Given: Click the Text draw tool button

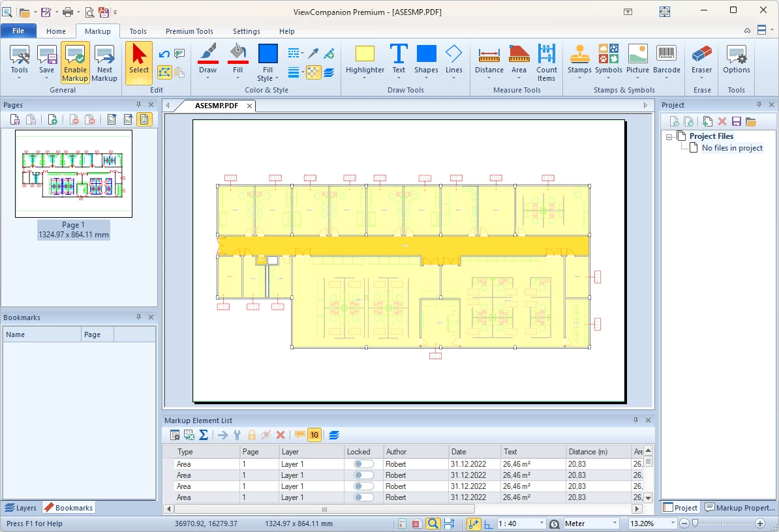Looking at the screenshot, I should point(399,62).
